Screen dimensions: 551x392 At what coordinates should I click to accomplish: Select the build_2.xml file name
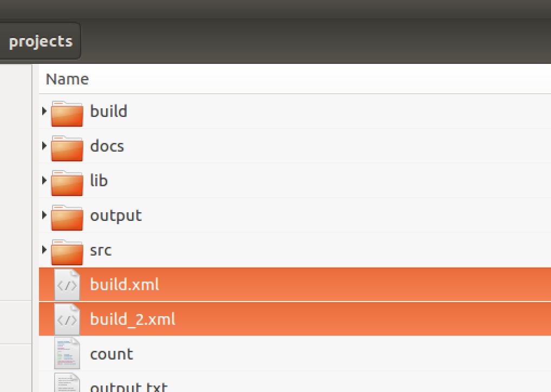point(133,319)
